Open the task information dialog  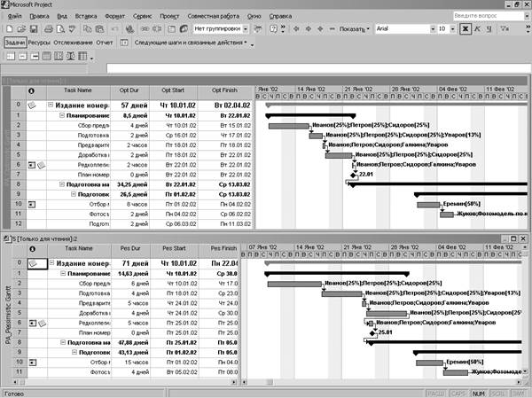point(172,29)
